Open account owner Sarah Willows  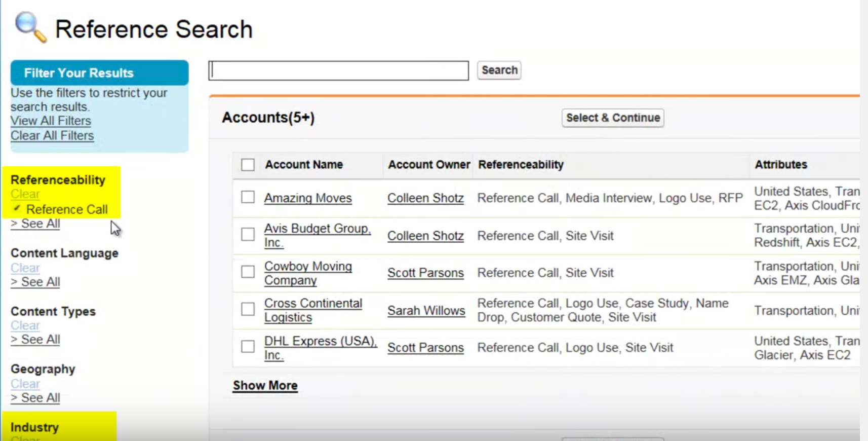pyautogui.click(x=426, y=311)
